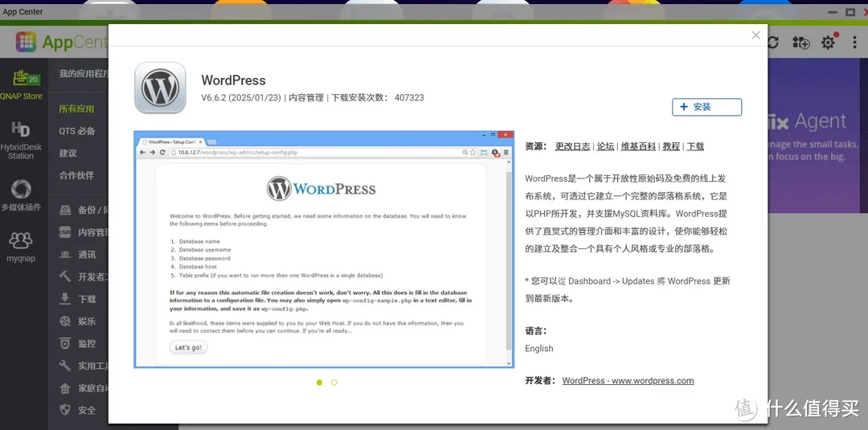Click the 实用工具 wrench icon

[65, 366]
